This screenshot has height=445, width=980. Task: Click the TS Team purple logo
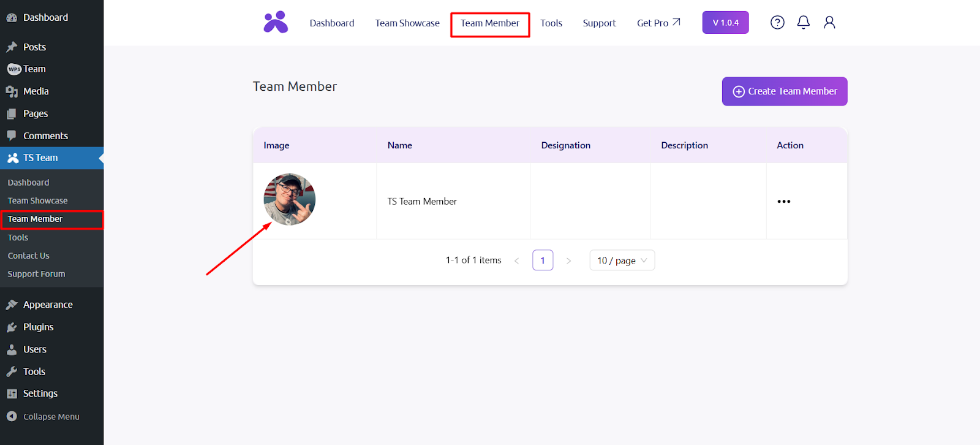coord(276,22)
